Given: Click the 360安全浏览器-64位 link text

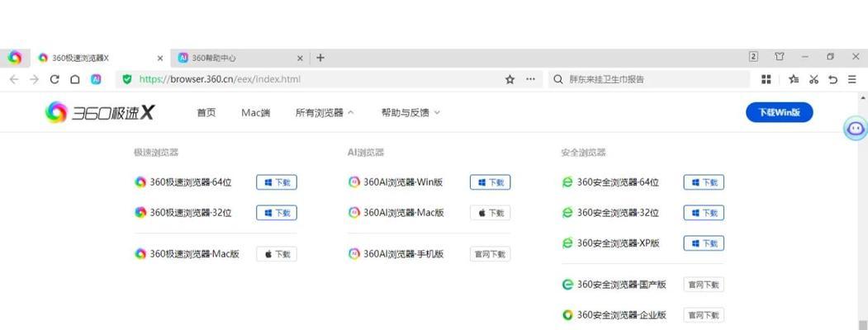Looking at the screenshot, I should 618,182.
